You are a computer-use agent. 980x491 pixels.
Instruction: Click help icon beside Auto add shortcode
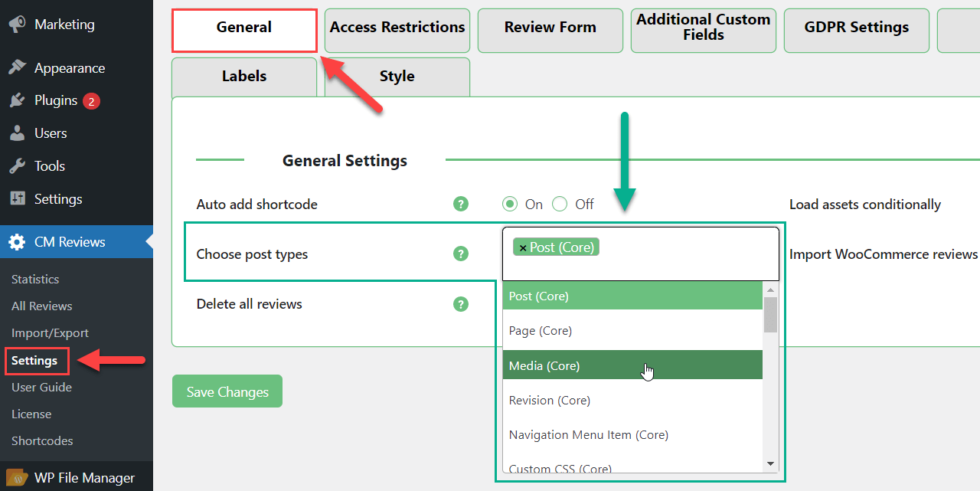pyautogui.click(x=460, y=204)
